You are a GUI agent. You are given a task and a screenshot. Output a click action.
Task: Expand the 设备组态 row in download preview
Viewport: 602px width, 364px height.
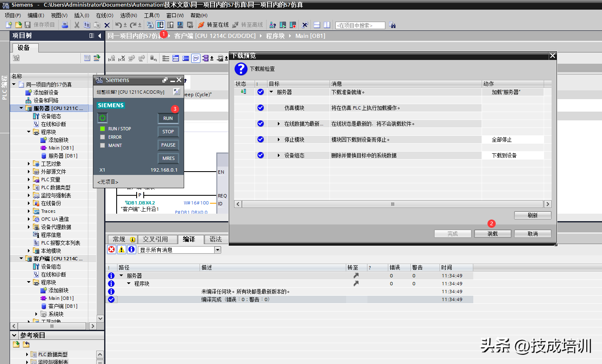279,155
